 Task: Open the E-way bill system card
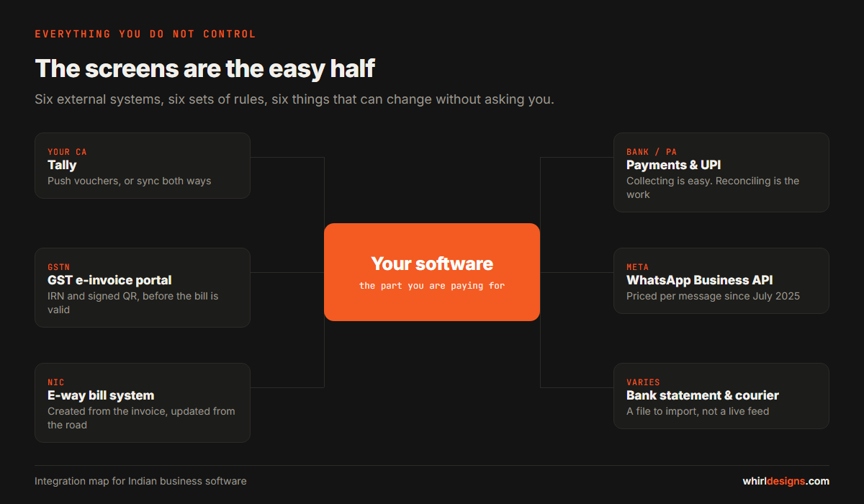pos(143,402)
